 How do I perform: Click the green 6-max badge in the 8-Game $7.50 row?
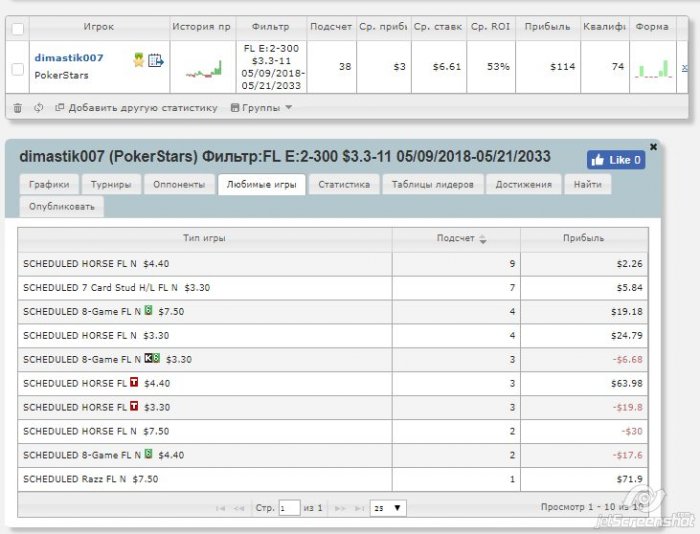[x=149, y=310]
